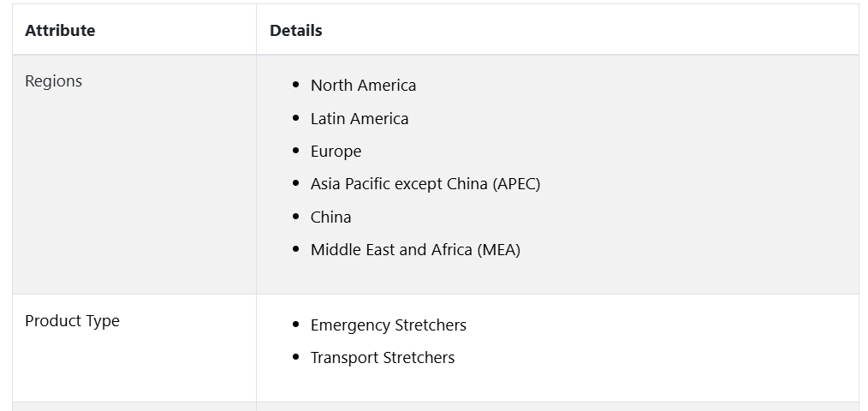Select the Product Type row label
The image size is (868, 411).
point(72,321)
